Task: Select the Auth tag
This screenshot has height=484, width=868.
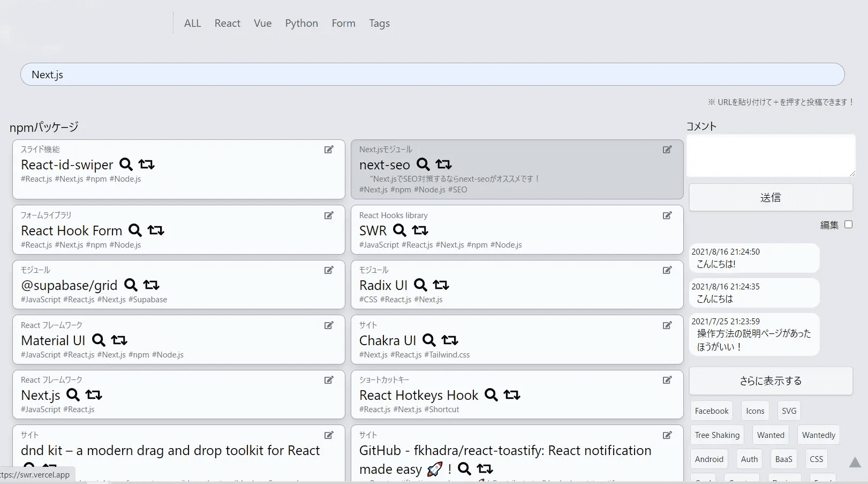Action: (749, 459)
